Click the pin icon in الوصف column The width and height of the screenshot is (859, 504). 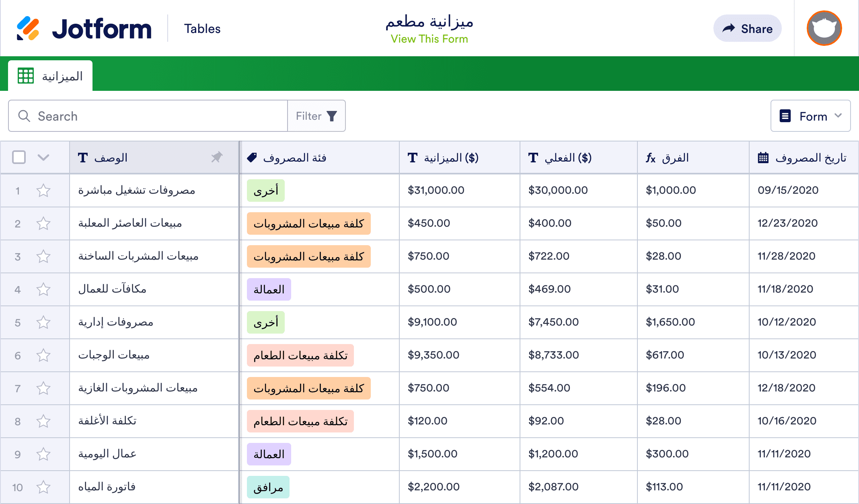pos(217,157)
